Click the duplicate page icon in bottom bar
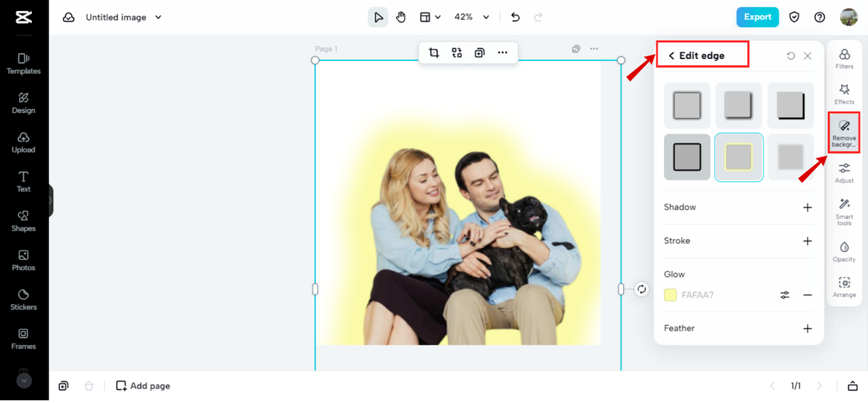Screen dimensions: 868x403 click(x=63, y=385)
